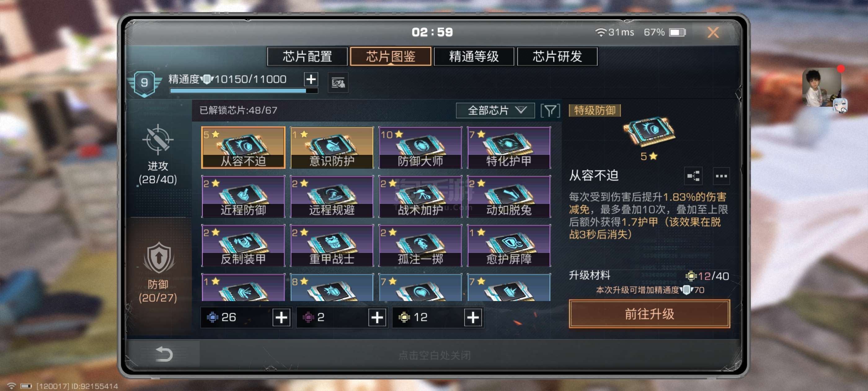Open the three-dots more options icon

721,175
